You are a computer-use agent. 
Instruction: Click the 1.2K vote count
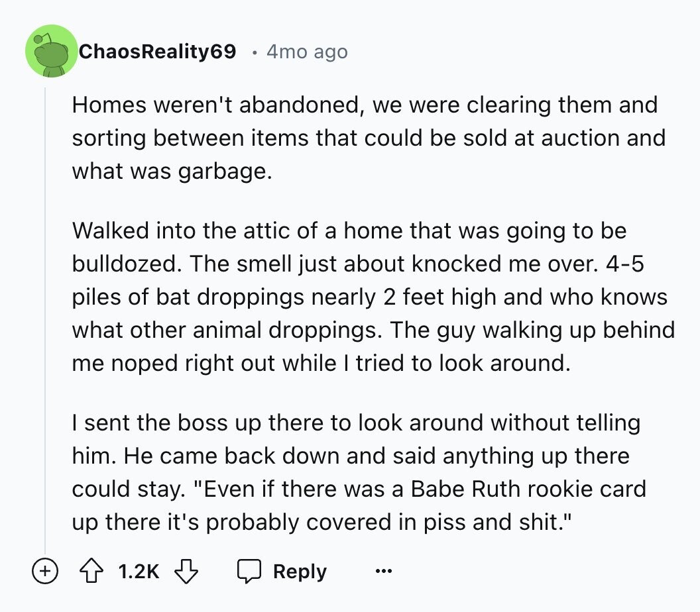coord(138,571)
